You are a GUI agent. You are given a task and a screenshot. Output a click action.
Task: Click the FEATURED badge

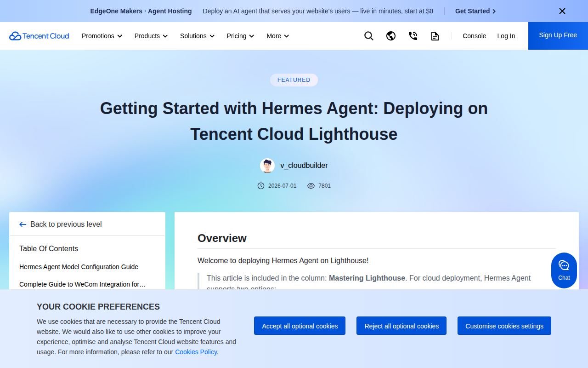pyautogui.click(x=294, y=80)
